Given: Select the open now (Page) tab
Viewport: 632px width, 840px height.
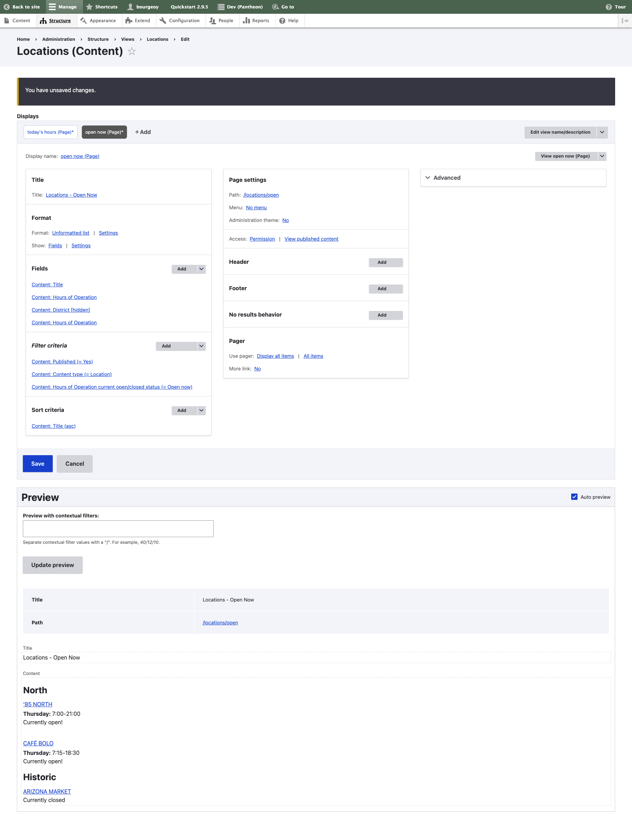Looking at the screenshot, I should pos(104,132).
